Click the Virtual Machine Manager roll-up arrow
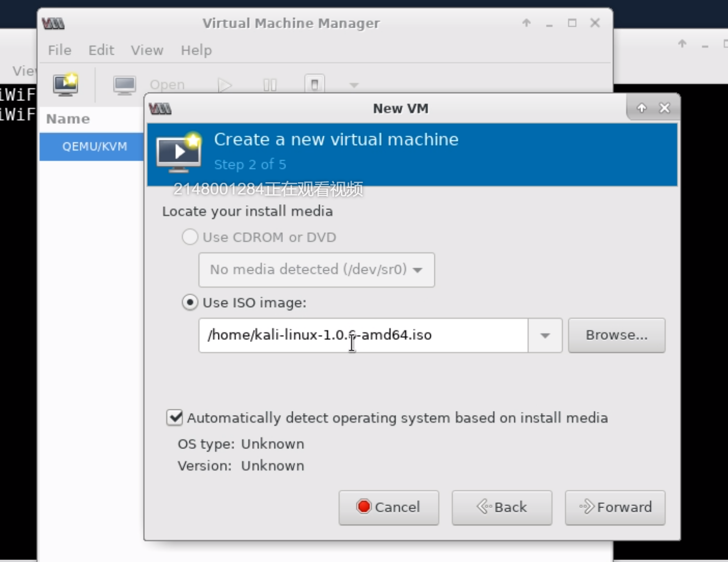Screen dimensions: 728x562 pos(526,23)
